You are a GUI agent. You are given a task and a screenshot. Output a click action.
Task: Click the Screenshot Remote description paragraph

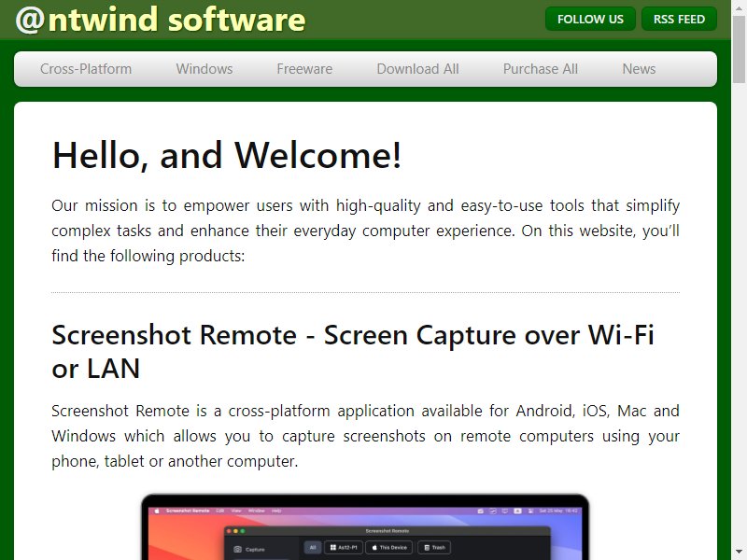coord(365,436)
